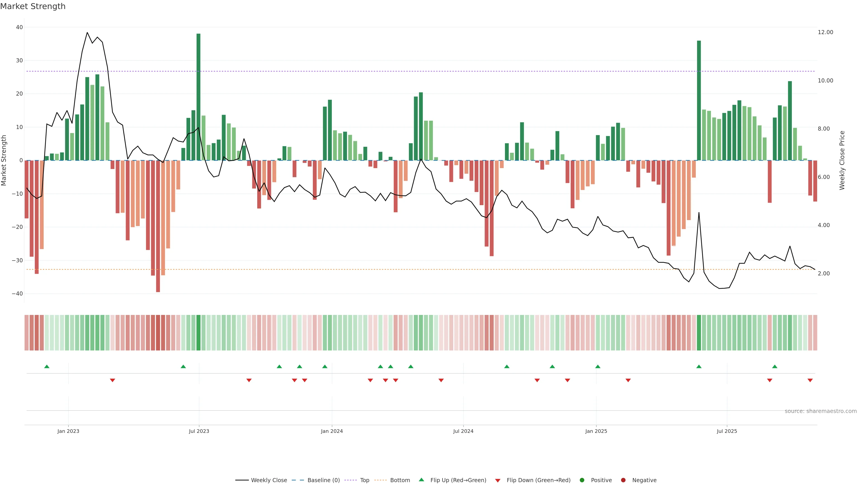The height and width of the screenshot is (488, 868).
Task: Click the Market Strength chart title
Action: 33,6
